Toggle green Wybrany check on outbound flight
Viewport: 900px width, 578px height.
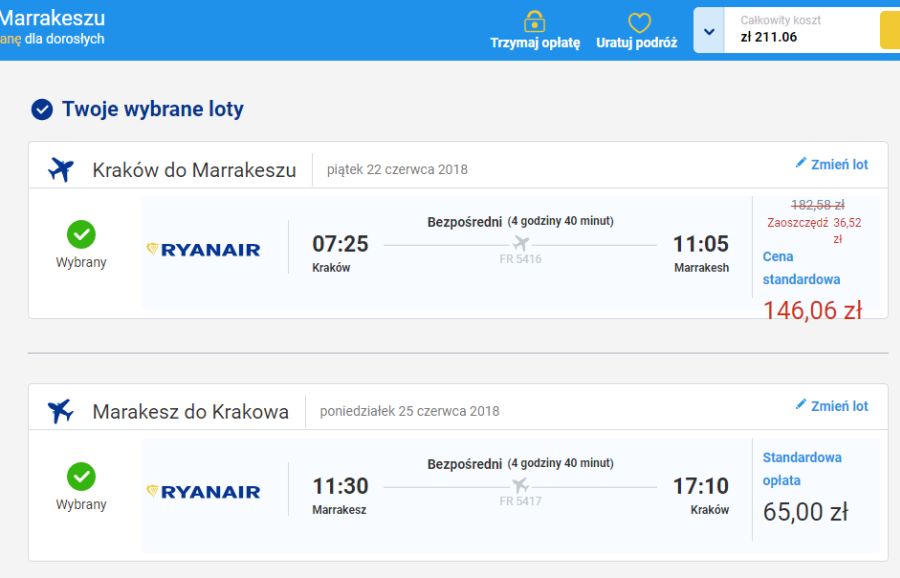coord(81,234)
